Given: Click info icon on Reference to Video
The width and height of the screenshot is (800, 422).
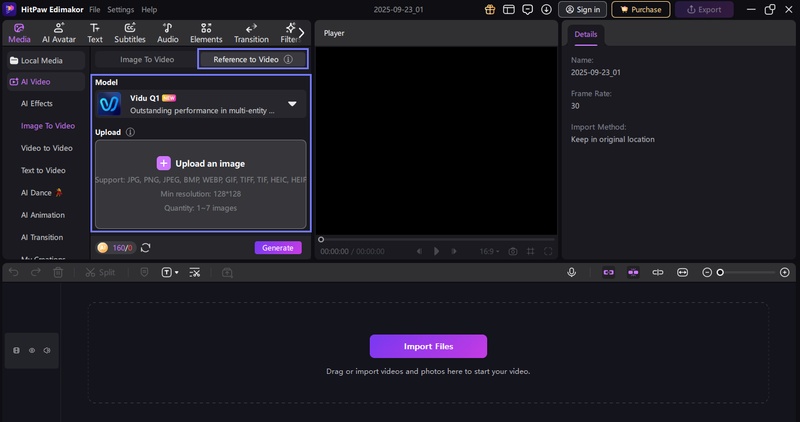Looking at the screenshot, I should click(x=288, y=59).
